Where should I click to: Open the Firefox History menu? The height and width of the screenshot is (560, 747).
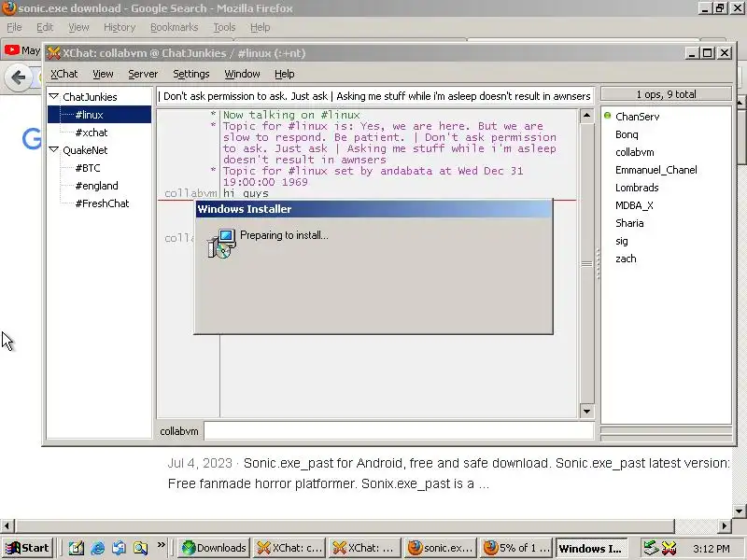click(x=120, y=27)
